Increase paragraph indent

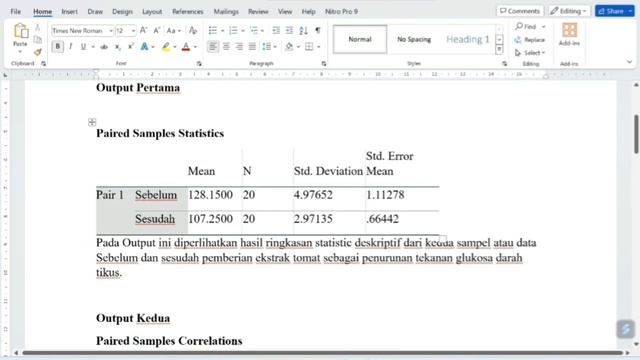289,31
